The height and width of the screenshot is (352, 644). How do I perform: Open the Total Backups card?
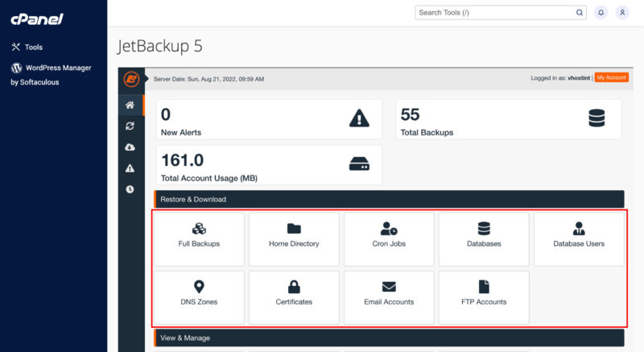[x=509, y=119]
